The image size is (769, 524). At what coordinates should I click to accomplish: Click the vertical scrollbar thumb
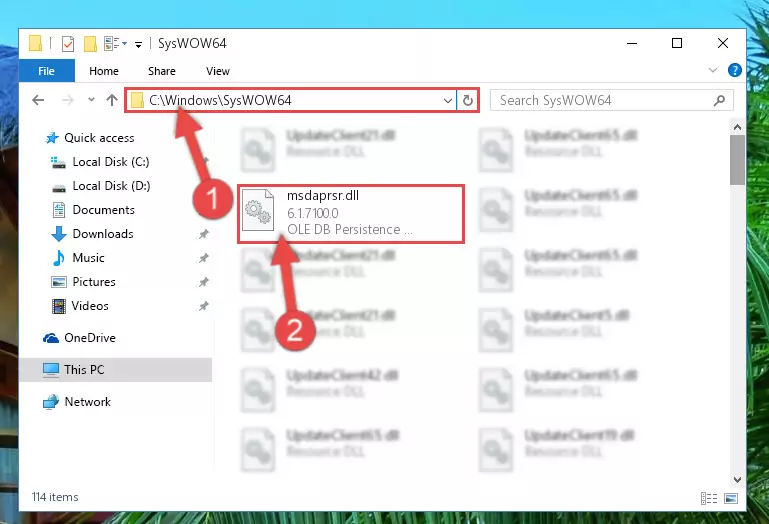737,160
